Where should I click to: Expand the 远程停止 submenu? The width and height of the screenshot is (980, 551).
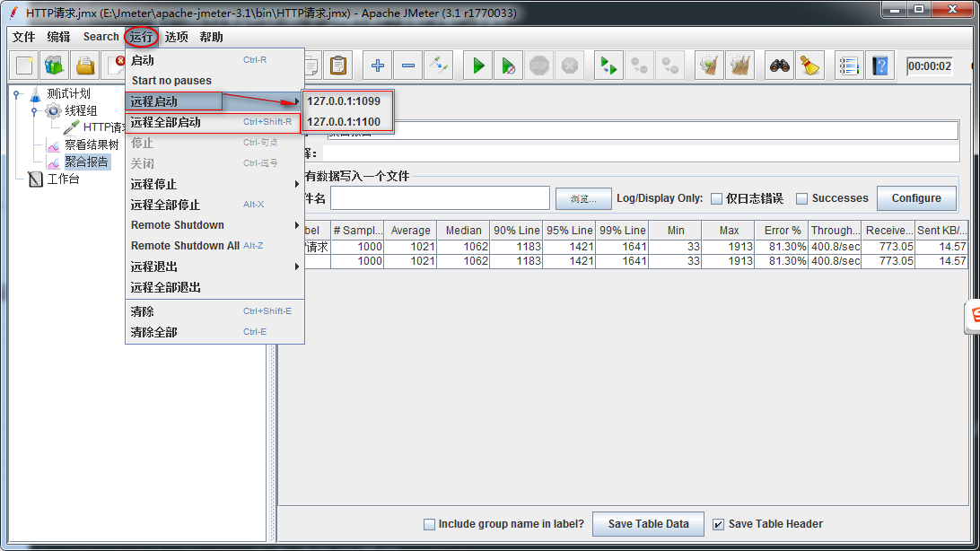click(x=214, y=184)
